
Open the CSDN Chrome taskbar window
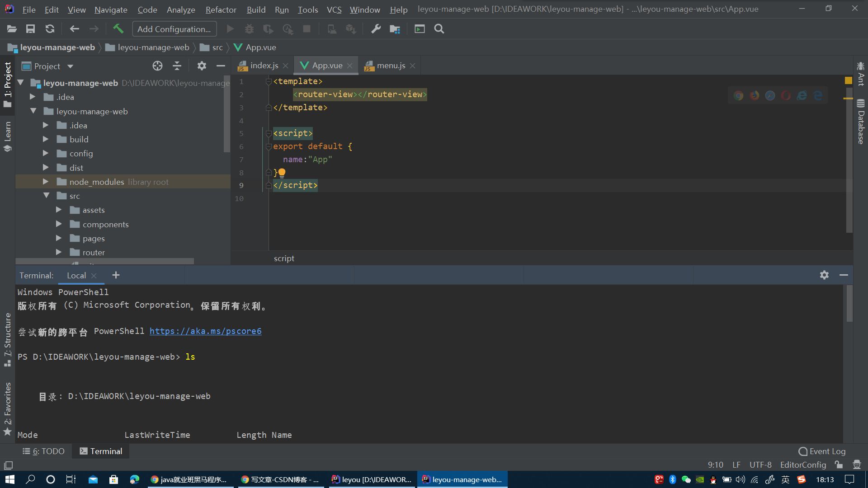point(280,479)
